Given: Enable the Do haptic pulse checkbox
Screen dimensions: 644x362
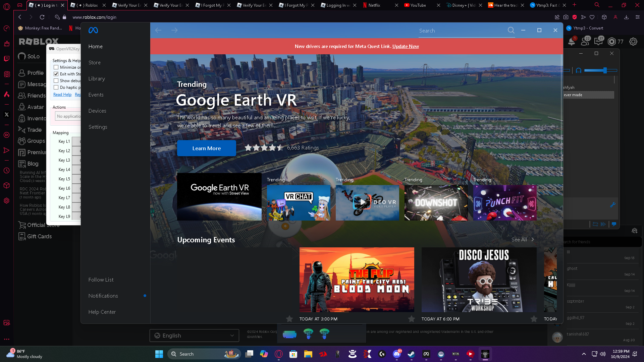Looking at the screenshot, I should (56, 87).
